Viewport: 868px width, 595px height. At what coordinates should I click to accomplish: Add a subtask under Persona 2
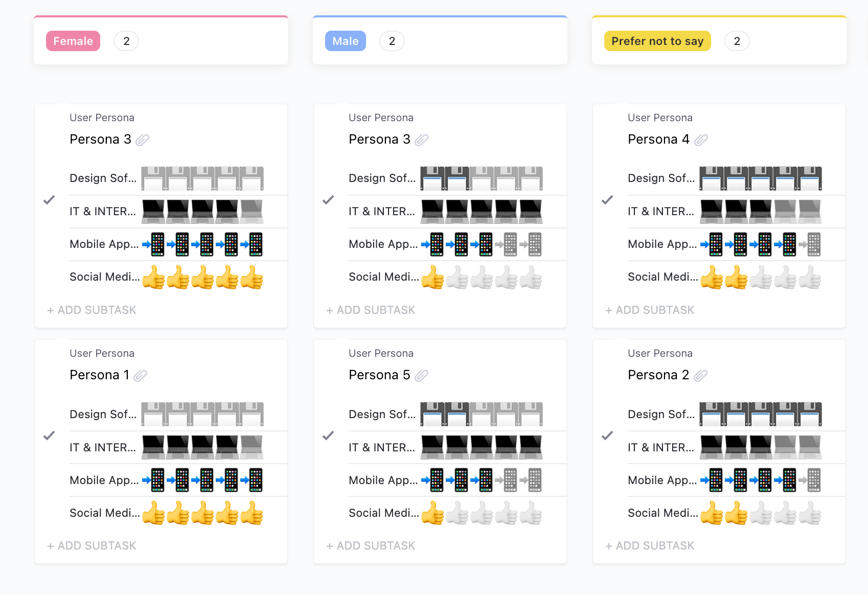point(650,546)
